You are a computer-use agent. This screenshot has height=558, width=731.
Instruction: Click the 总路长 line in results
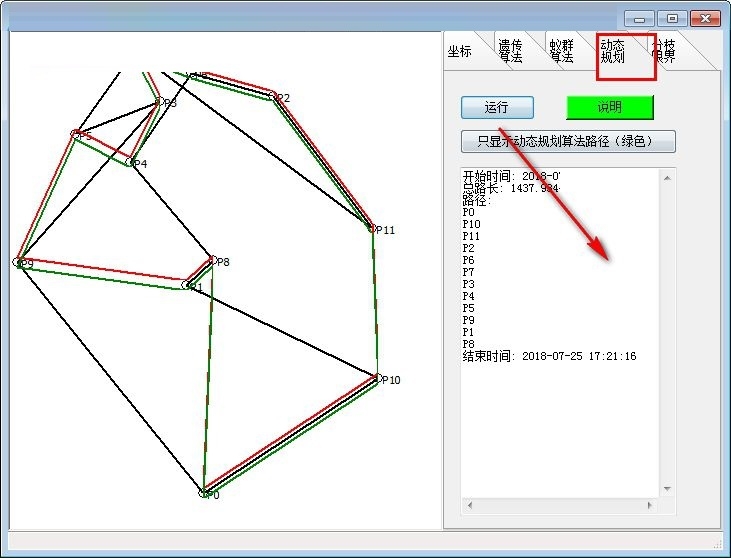coord(511,188)
